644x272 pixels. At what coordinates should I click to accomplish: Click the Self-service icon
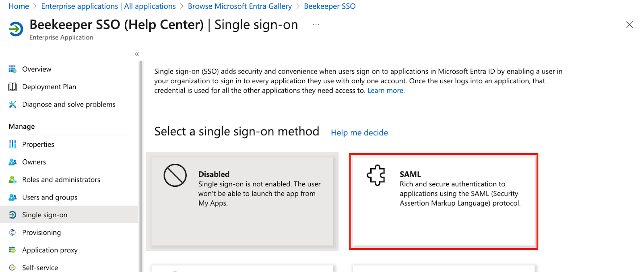(12, 268)
